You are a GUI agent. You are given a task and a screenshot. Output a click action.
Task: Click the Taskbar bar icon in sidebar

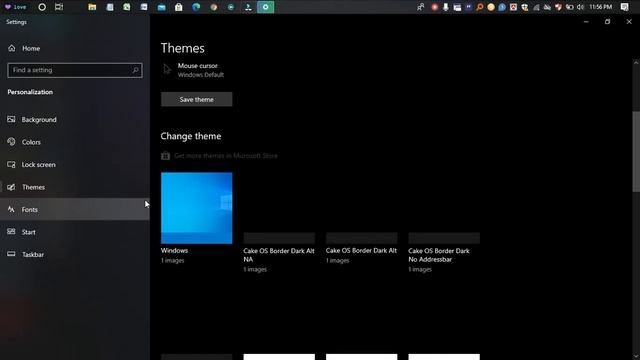click(x=11, y=254)
